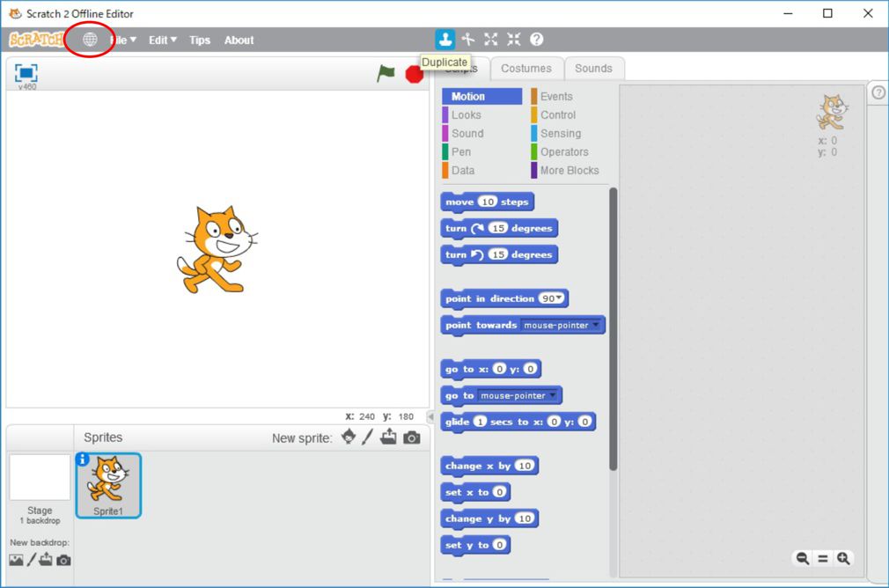Select the Motion block category
The width and height of the screenshot is (889, 588).
point(482,97)
